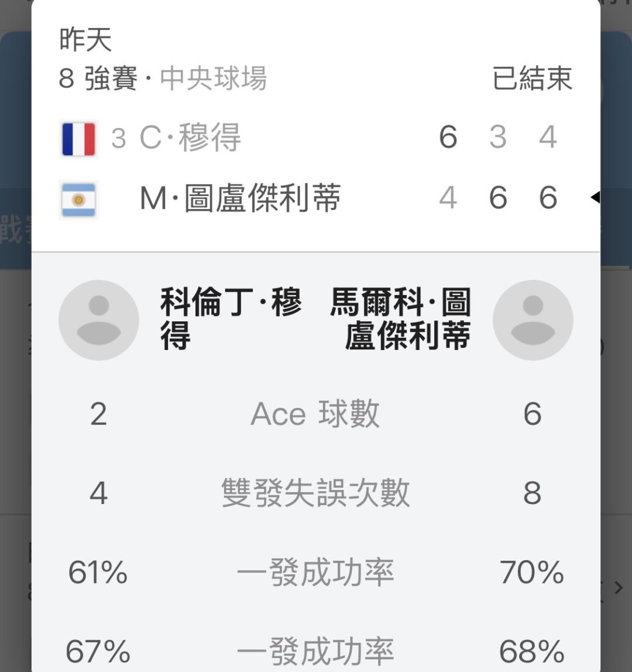Click the 雙發失誤次數 stat label

coord(315,493)
